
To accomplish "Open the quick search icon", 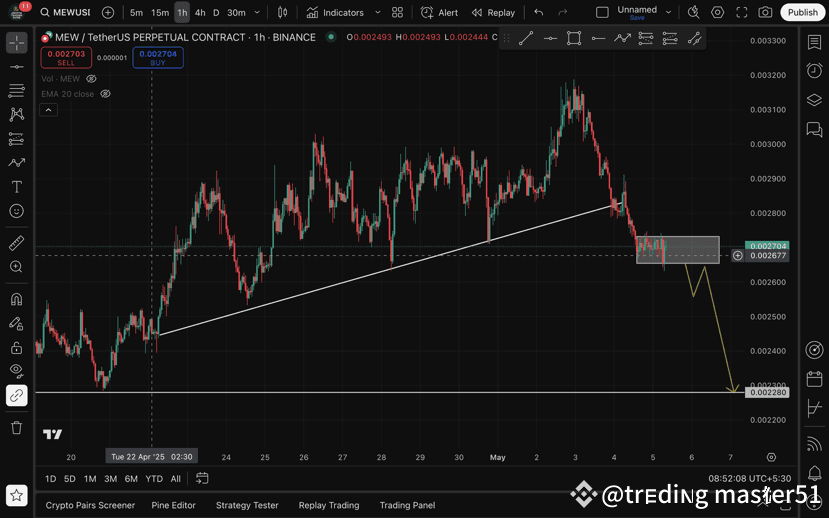I will (x=693, y=12).
